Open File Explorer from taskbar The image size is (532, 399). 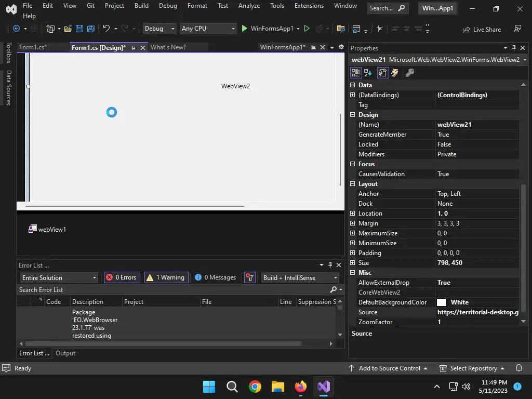pyautogui.click(x=277, y=387)
